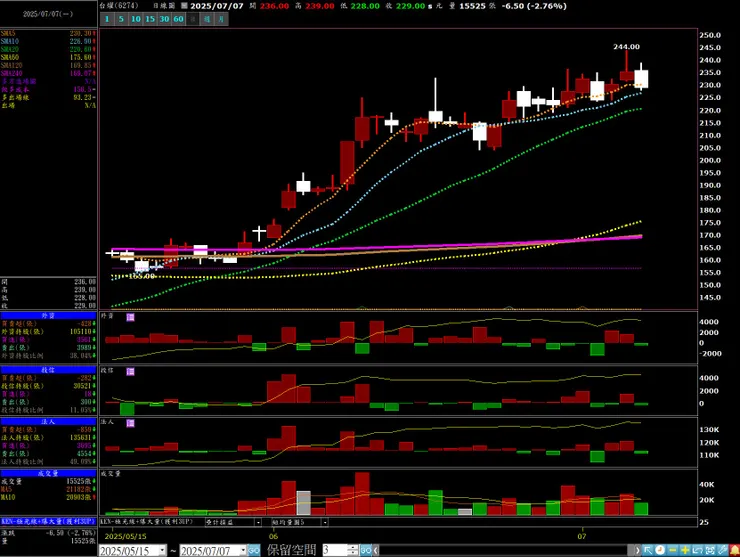Increase the 保留空間 value with up arrow
740x557 pixels.
click(x=353, y=548)
